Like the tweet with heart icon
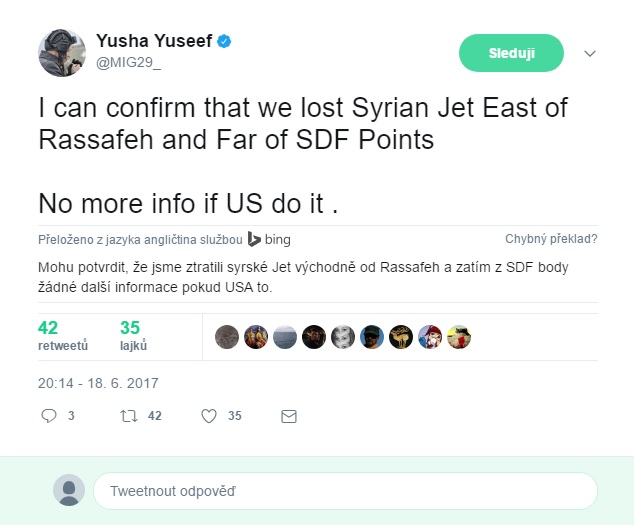Screen dimensions: 634x525 point(209,415)
